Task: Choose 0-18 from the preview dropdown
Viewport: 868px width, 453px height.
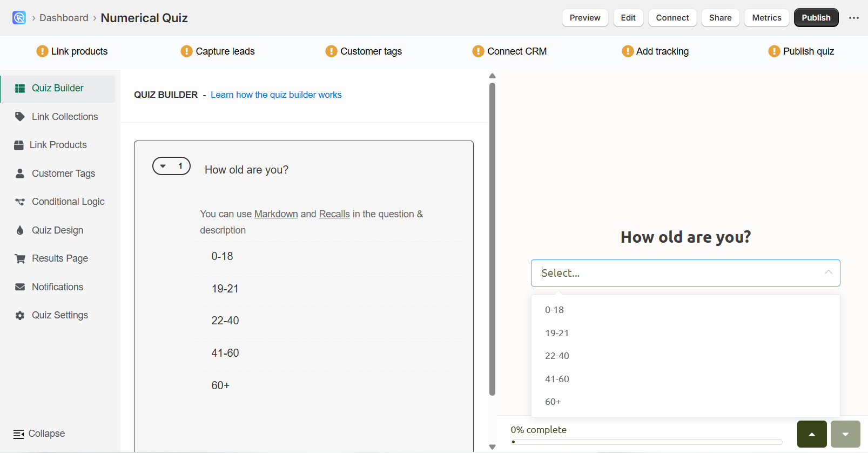Action: 685,310
